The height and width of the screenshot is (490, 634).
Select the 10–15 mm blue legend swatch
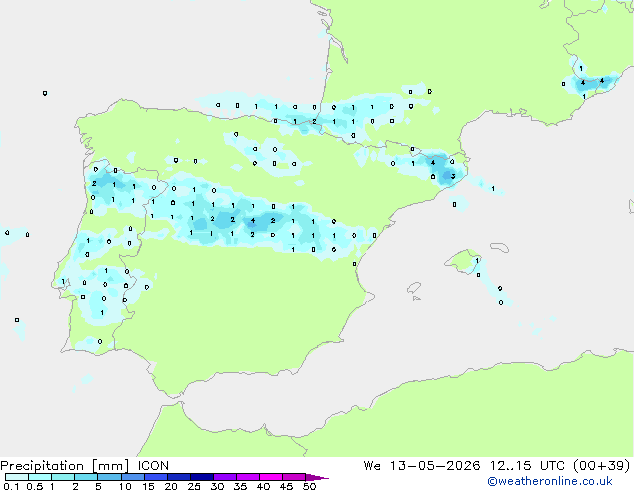point(132,477)
